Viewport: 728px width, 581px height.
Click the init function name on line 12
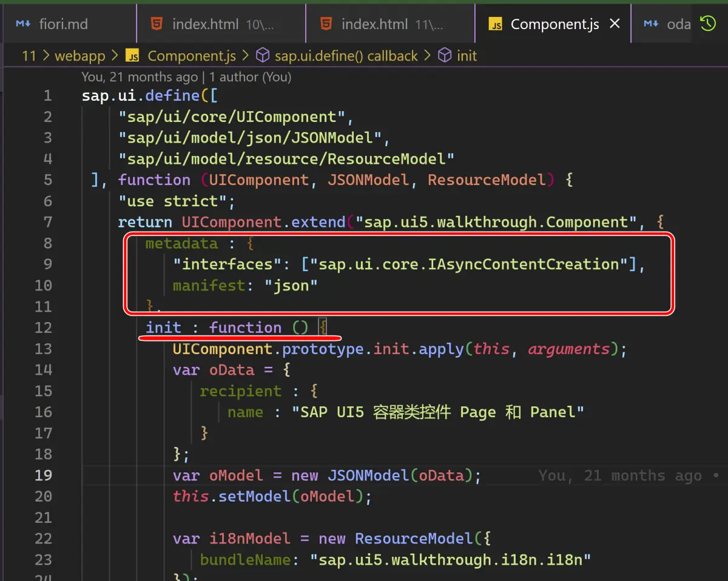(163, 327)
